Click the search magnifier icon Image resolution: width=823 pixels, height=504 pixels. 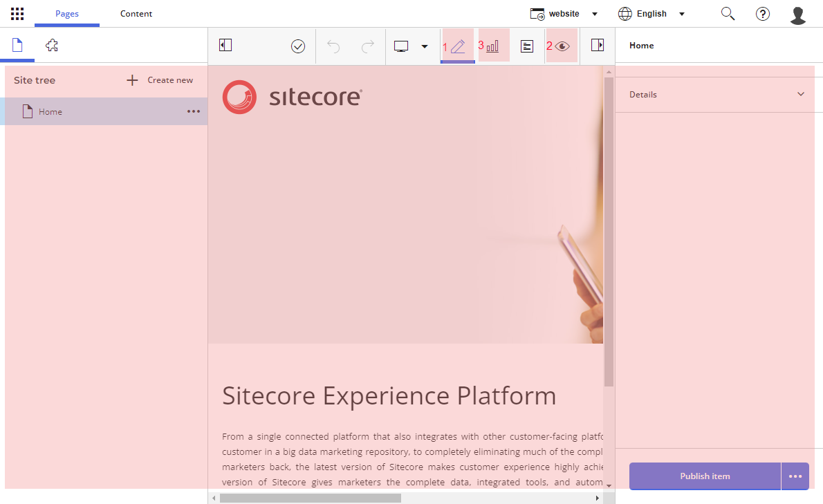click(x=728, y=14)
